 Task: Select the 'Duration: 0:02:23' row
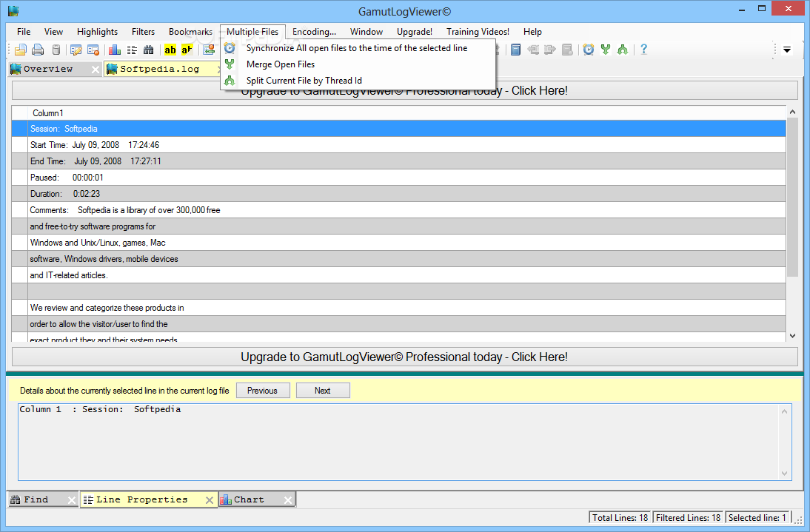(399, 194)
